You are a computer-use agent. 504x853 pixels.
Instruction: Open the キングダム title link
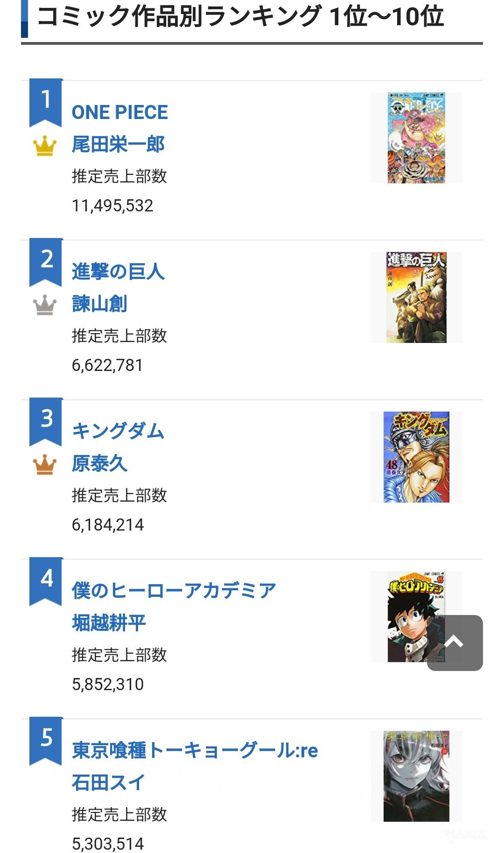tap(118, 432)
